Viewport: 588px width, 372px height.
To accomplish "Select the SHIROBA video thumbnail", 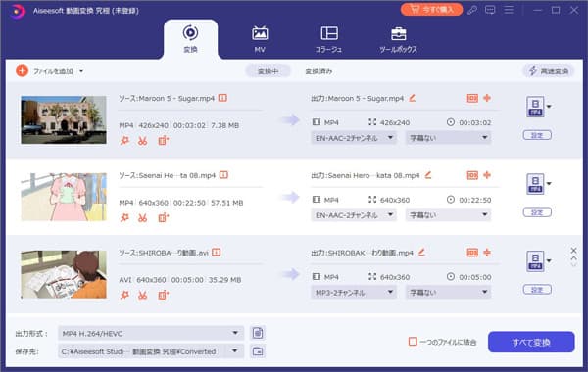I will coord(64,274).
